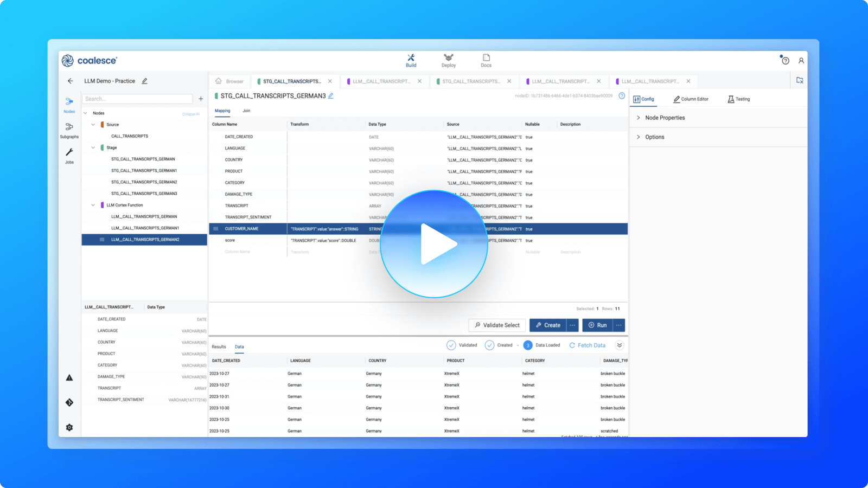Click the Validated status check icon
Viewport: 868px width, 488px height.
(x=451, y=345)
